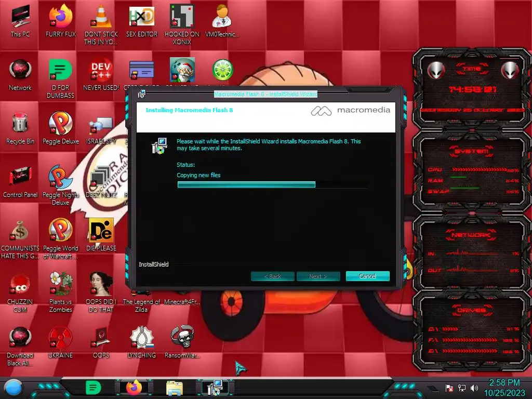The width and height of the screenshot is (532, 399).
Task: Click the left alien head on Time widget
Action: (x=436, y=70)
